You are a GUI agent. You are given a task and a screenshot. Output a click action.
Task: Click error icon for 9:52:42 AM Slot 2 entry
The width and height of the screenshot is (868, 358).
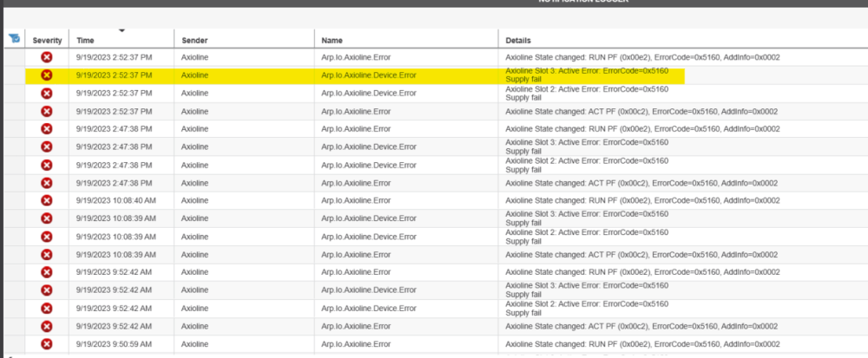47,309
